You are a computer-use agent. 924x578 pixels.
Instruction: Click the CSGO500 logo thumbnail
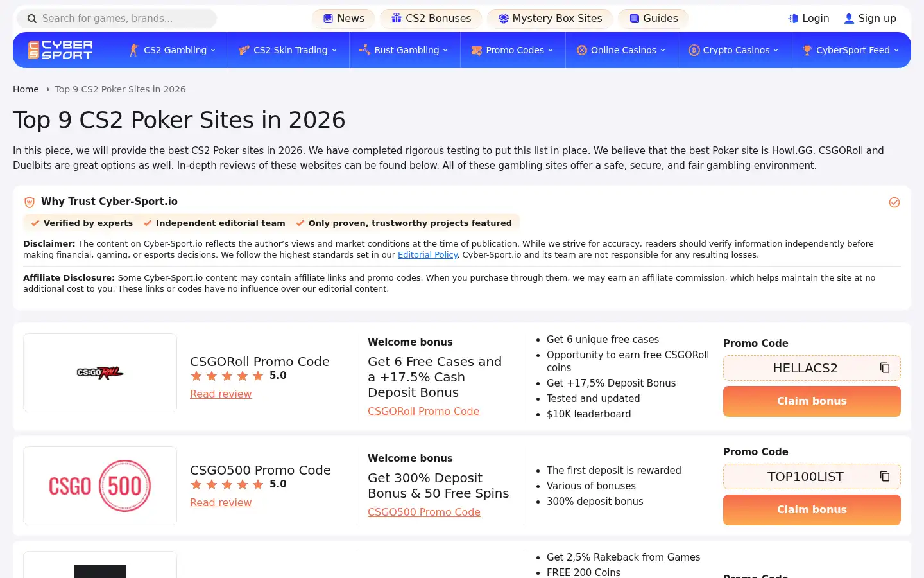100,486
